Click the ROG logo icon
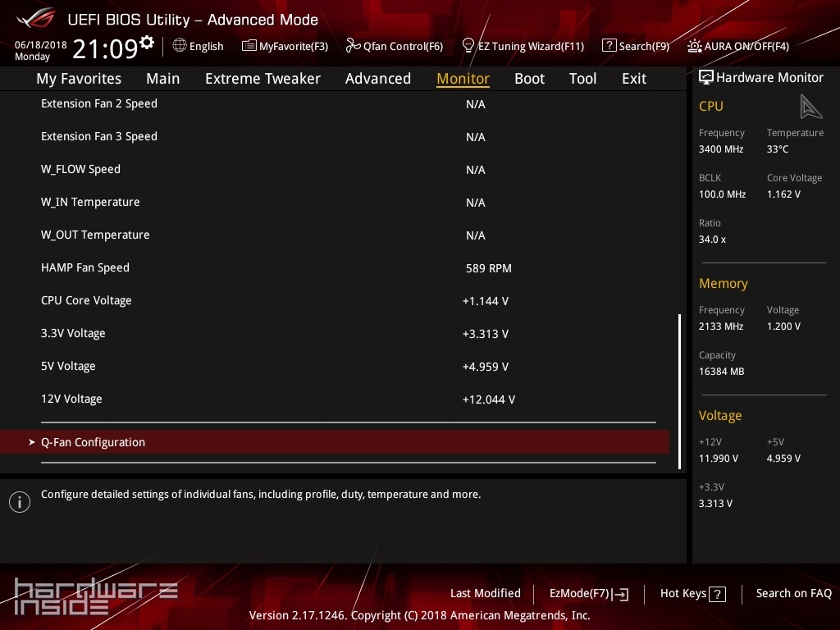 35,19
